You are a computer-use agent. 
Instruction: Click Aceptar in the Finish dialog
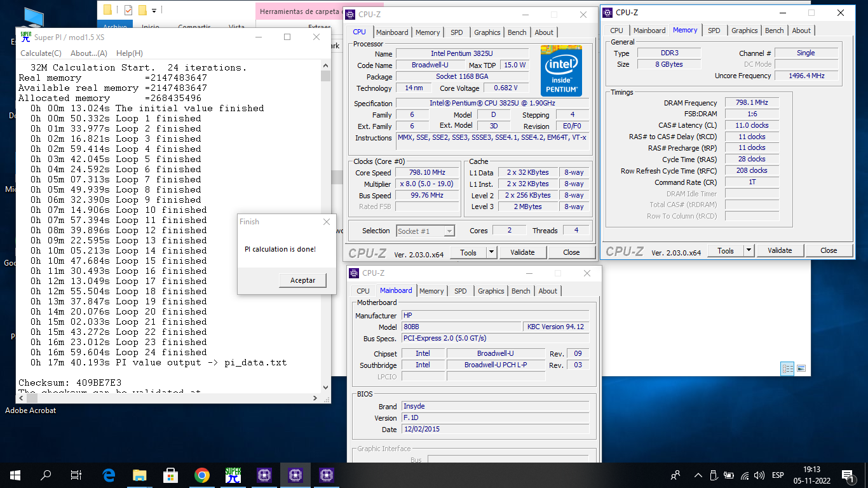pyautogui.click(x=302, y=280)
